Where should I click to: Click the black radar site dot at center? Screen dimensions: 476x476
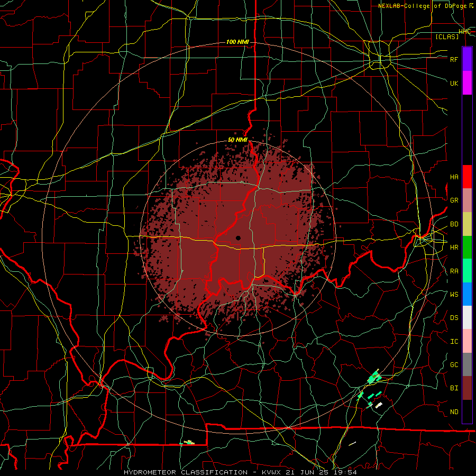coord(239,238)
